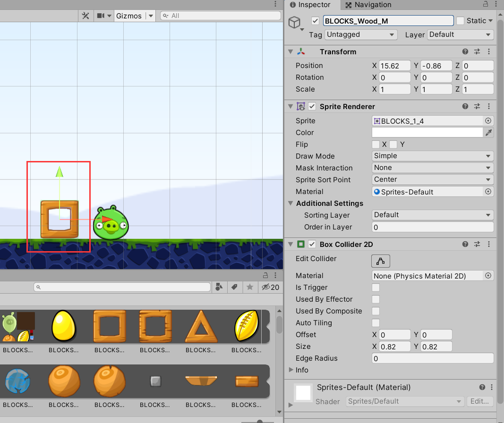Open Physics Material 2D object picker
Viewport: 504px width, 423px height.
(x=488, y=276)
